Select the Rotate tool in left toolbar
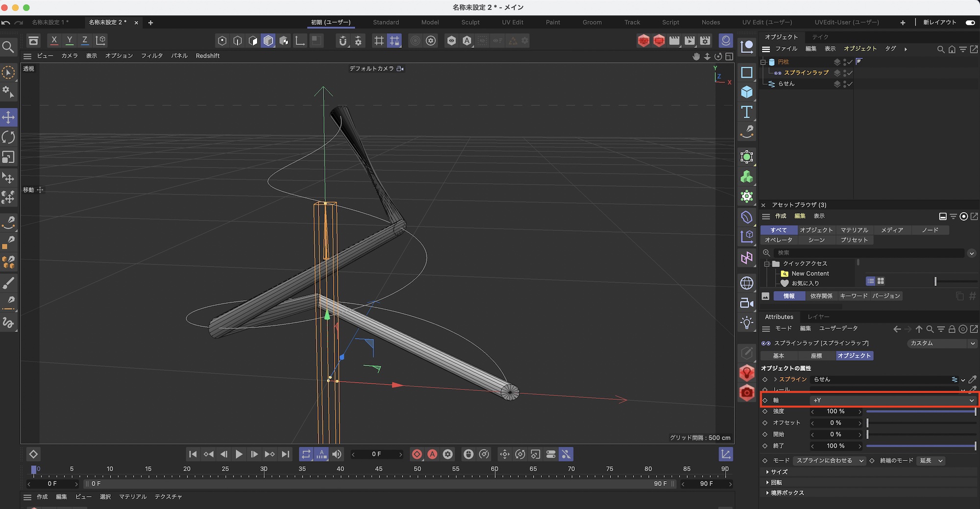 pyautogui.click(x=8, y=137)
